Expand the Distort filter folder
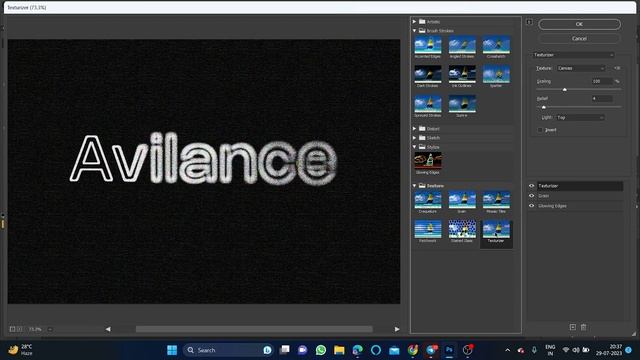 coord(414,129)
